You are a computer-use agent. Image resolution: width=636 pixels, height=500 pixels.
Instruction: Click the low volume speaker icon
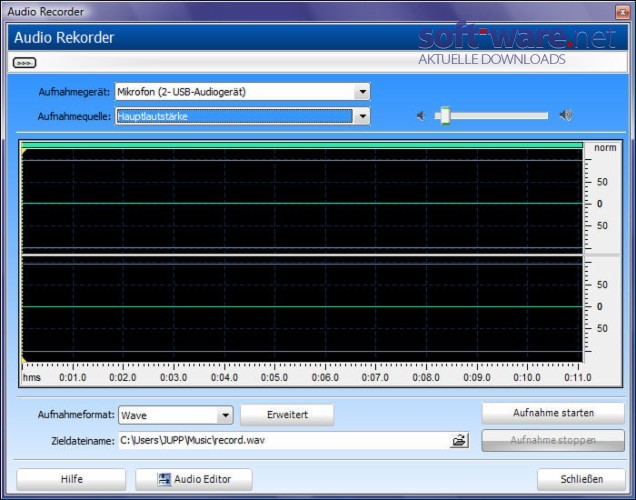tap(421, 116)
